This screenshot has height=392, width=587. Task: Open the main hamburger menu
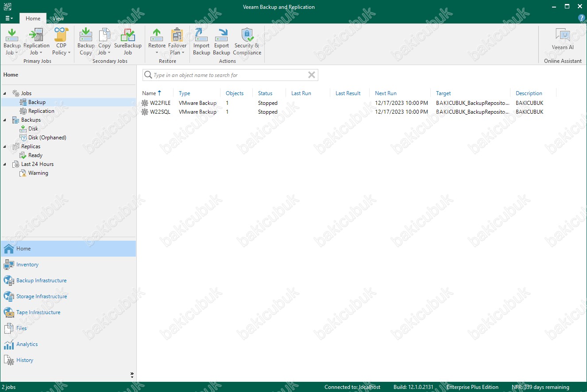pyautogui.click(x=9, y=19)
